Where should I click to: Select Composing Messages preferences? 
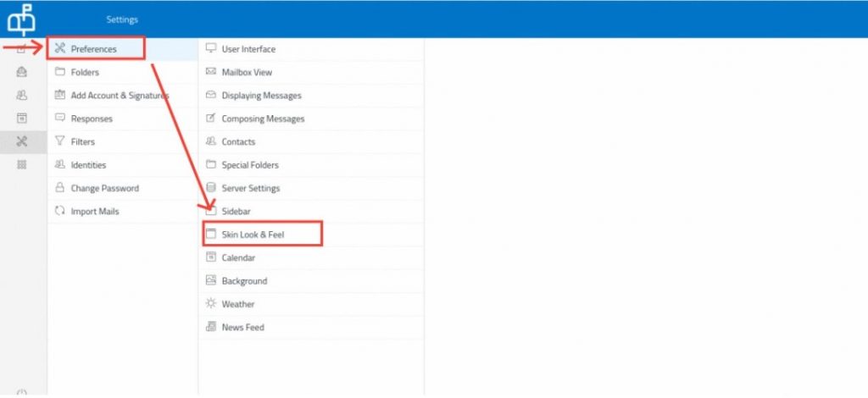[x=263, y=119]
